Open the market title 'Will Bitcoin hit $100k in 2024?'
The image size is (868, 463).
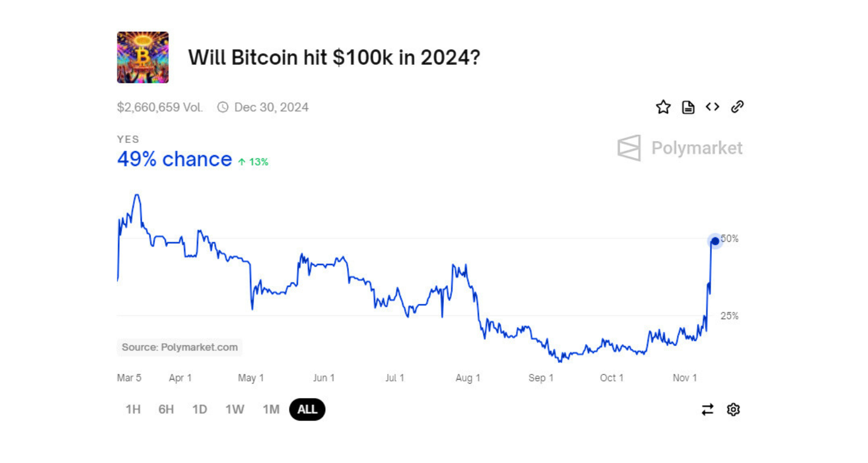tap(334, 57)
